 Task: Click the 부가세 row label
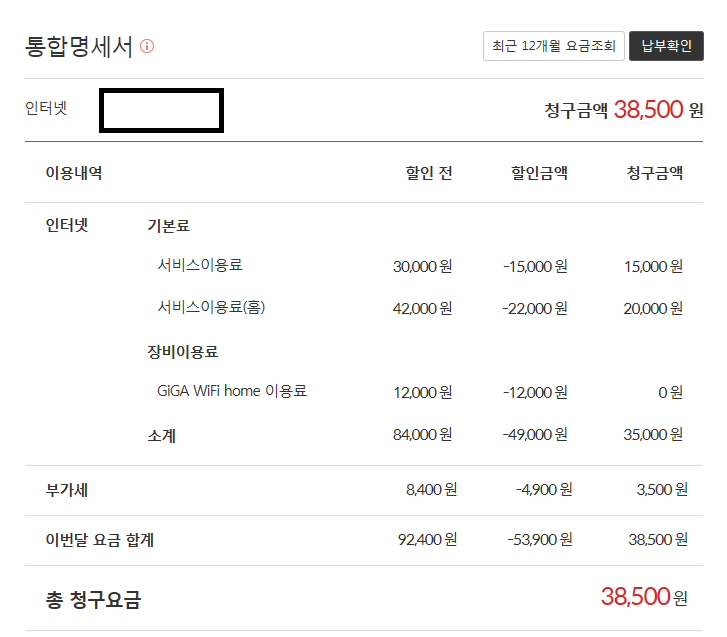(68, 490)
